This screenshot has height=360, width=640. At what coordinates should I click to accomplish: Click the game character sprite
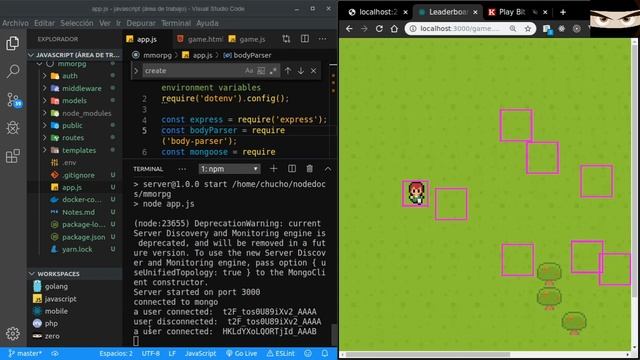(x=416, y=193)
